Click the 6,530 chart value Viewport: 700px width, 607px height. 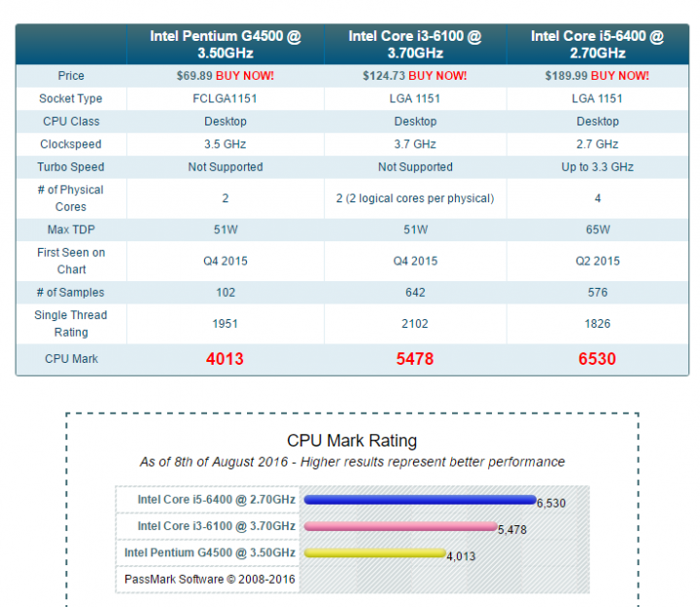coord(551,503)
